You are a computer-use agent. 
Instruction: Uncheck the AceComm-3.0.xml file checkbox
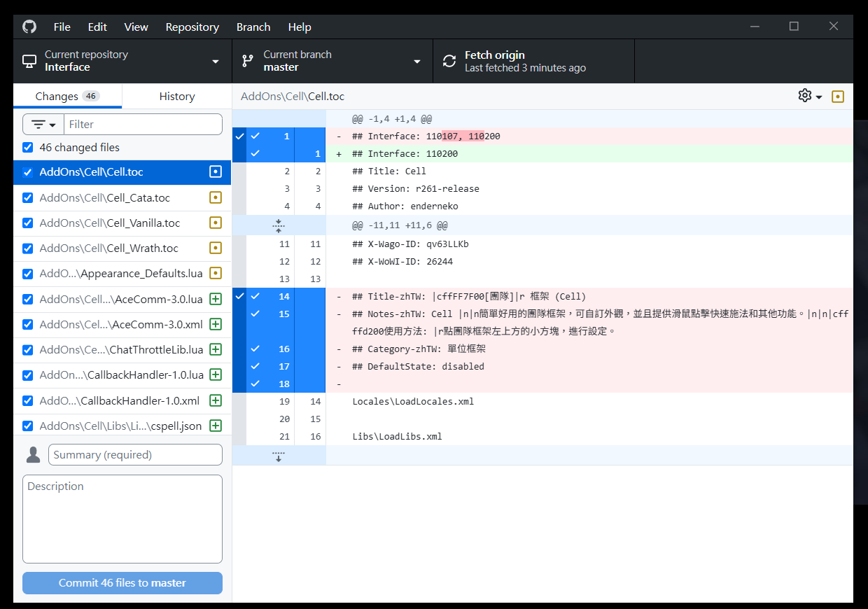[x=28, y=324]
